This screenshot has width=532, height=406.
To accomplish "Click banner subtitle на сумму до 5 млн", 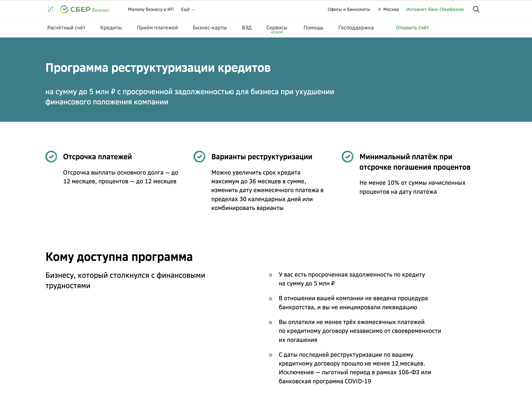I will (x=190, y=97).
